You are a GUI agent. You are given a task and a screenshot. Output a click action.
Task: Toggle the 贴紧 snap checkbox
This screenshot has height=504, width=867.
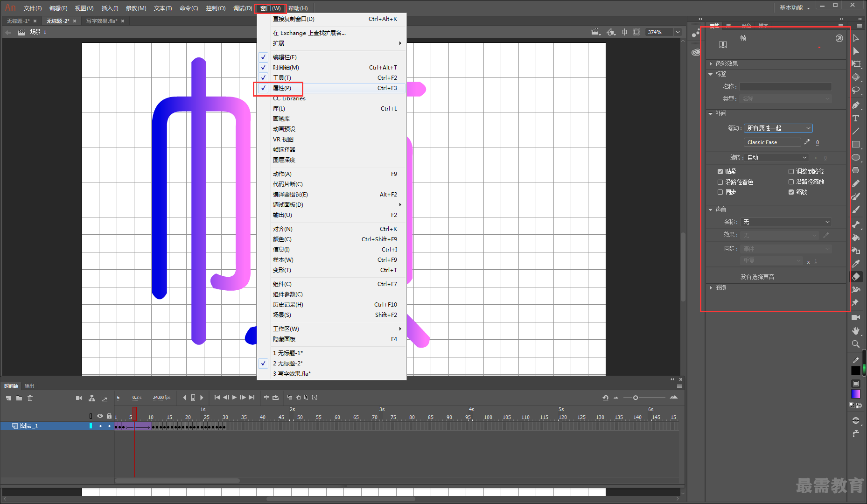coord(720,172)
